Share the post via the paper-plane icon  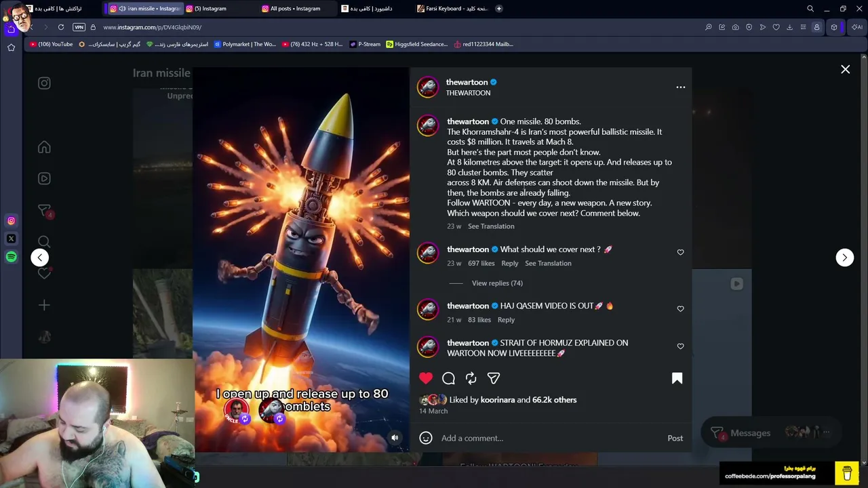(x=493, y=378)
